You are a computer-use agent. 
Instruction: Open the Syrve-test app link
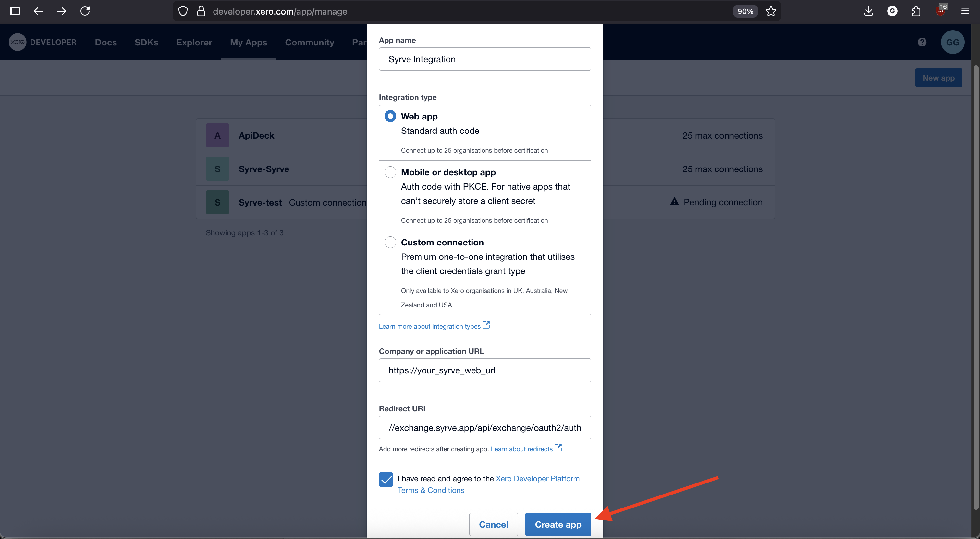point(260,203)
